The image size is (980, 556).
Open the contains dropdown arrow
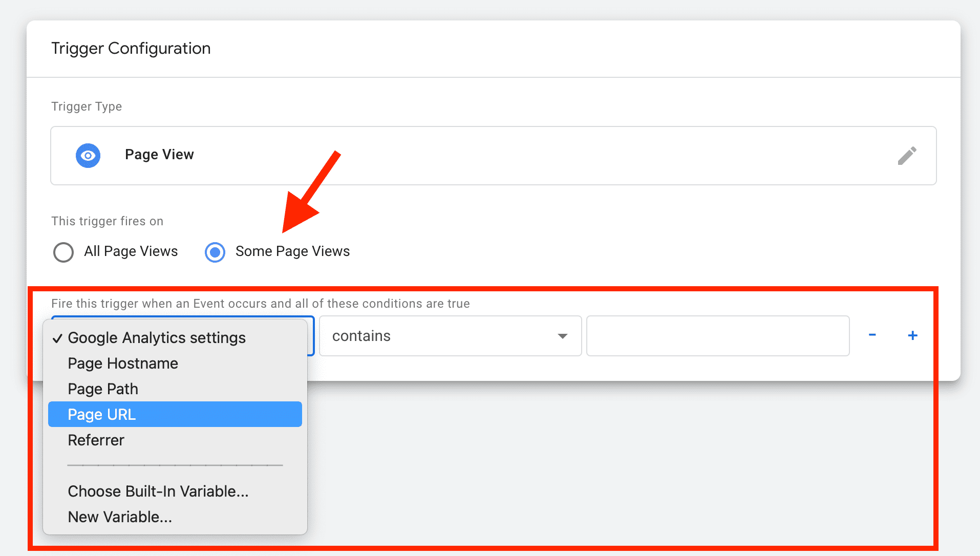(x=562, y=336)
